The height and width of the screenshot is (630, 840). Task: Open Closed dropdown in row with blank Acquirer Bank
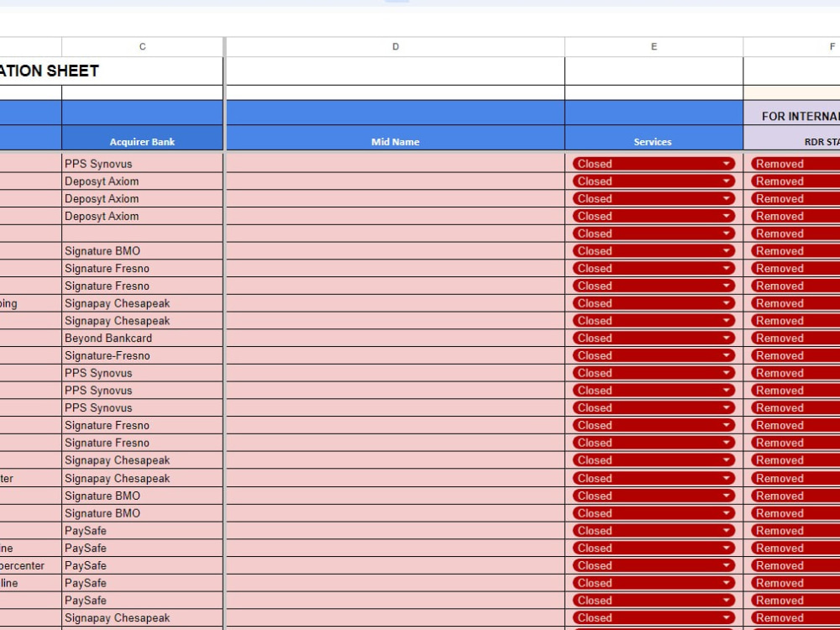654,234
